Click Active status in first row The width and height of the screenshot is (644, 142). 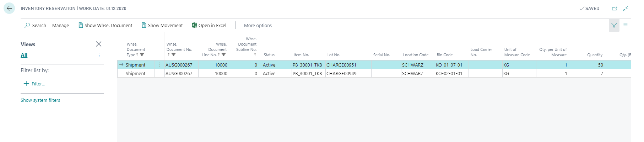click(x=269, y=65)
